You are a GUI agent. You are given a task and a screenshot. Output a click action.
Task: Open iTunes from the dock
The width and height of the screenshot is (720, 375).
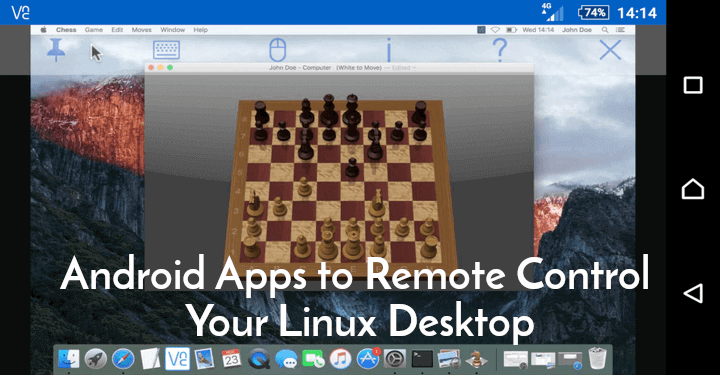coord(340,359)
